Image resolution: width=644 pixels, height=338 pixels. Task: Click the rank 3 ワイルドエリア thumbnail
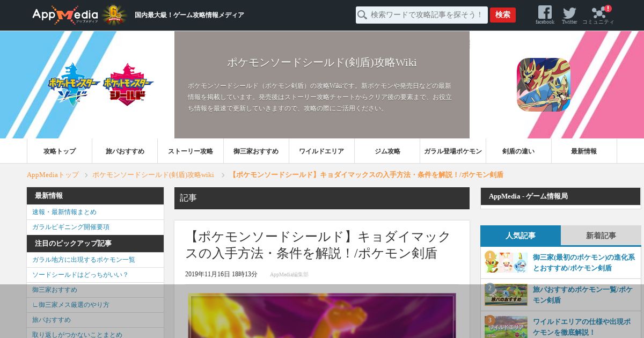pos(506,327)
